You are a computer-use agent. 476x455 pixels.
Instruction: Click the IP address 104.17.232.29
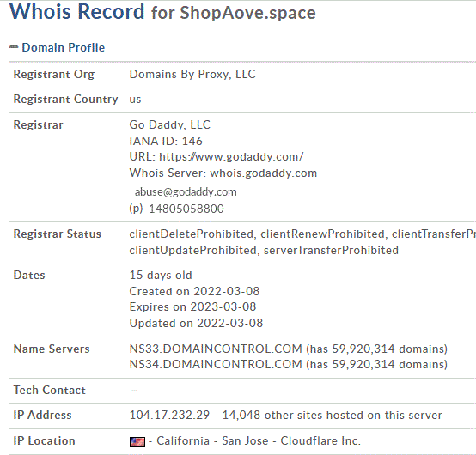pos(169,415)
